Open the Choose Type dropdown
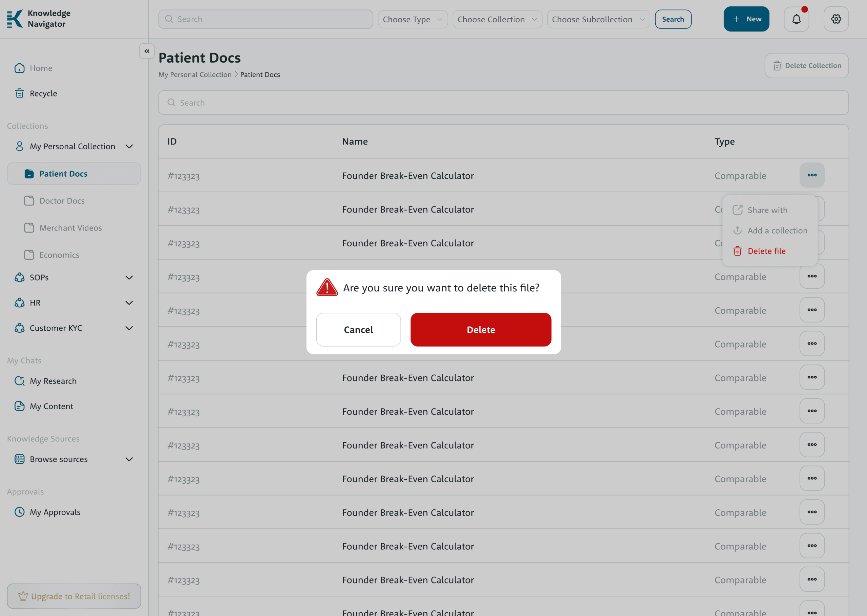This screenshot has height=616, width=867. (x=413, y=19)
